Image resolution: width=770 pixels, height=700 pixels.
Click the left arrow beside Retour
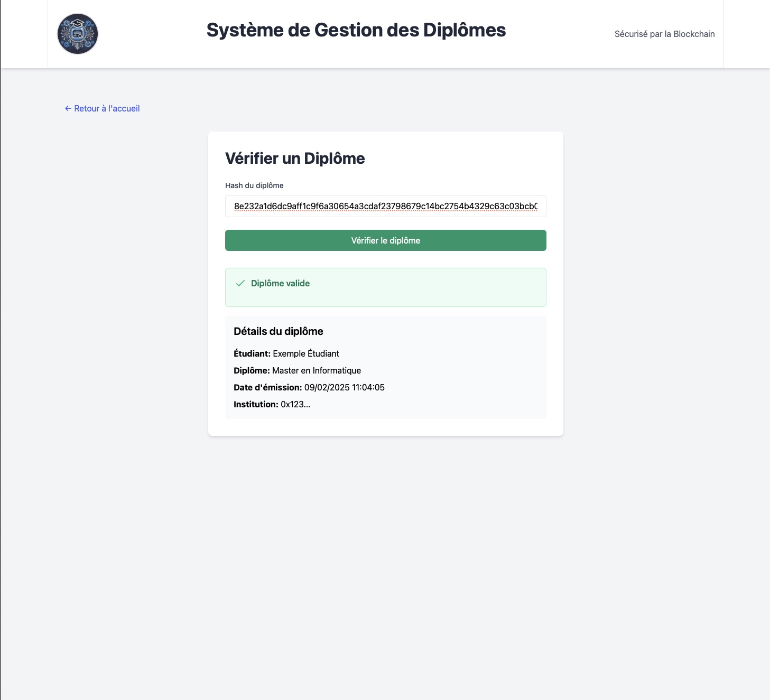[x=68, y=108]
